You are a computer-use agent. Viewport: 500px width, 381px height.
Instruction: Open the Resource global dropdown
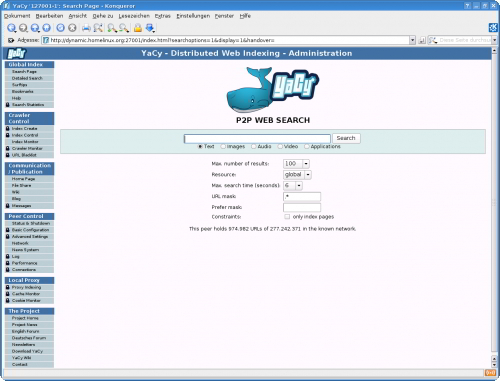(x=297, y=175)
